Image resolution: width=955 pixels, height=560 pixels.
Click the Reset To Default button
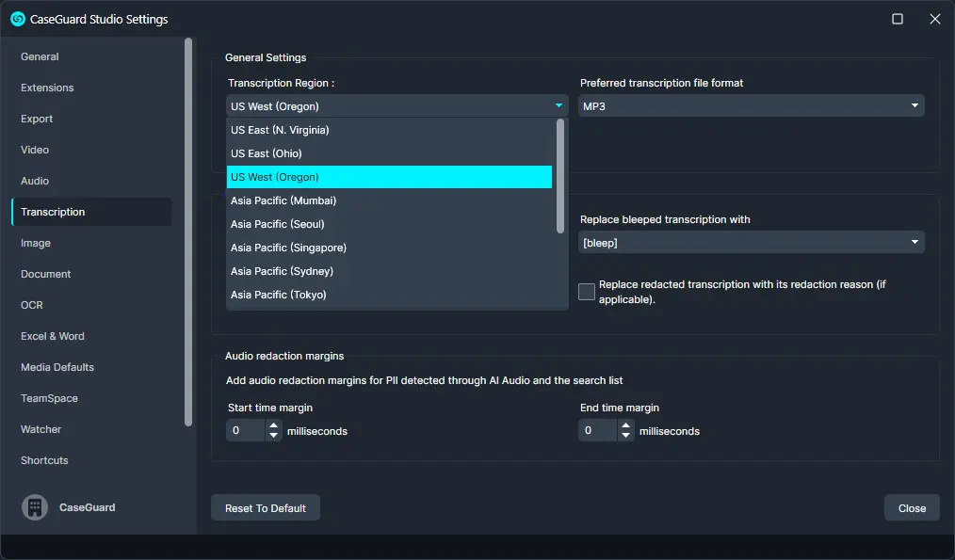click(266, 507)
